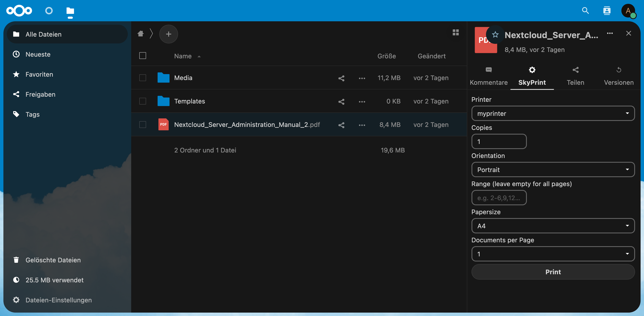Toggle the select-all checkbox in header
This screenshot has height=316, width=644.
coord(142,56)
